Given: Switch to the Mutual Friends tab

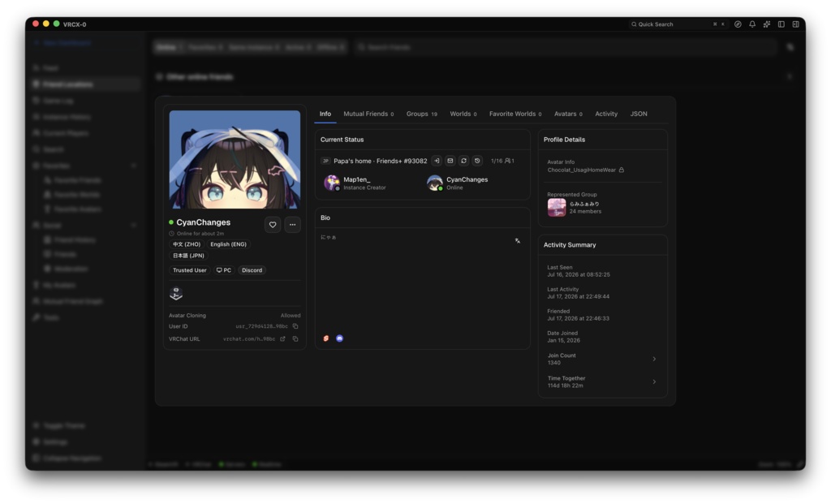Looking at the screenshot, I should point(368,114).
